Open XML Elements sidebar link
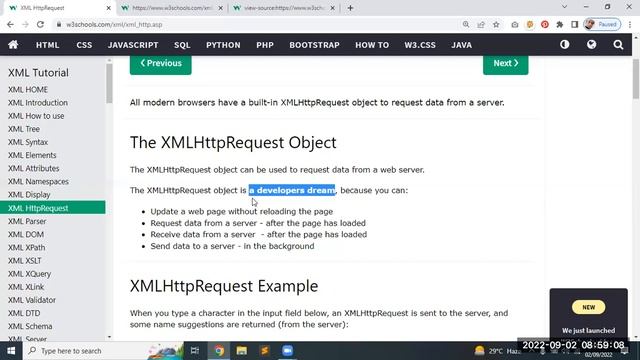640x360 pixels. click(32, 155)
